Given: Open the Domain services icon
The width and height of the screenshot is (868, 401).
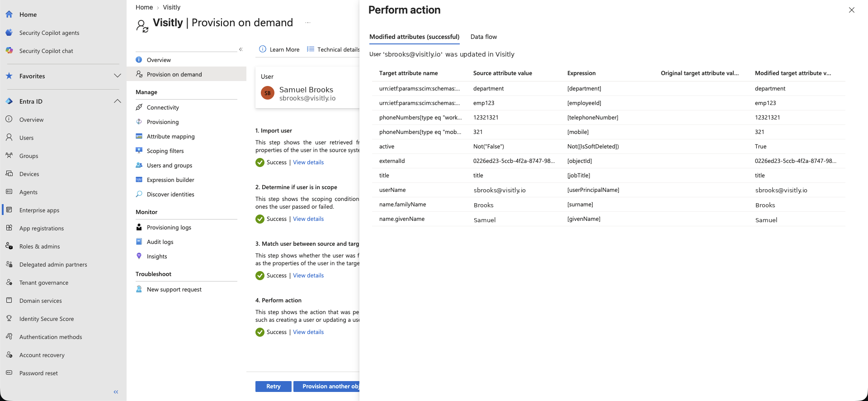Looking at the screenshot, I should coord(9,301).
